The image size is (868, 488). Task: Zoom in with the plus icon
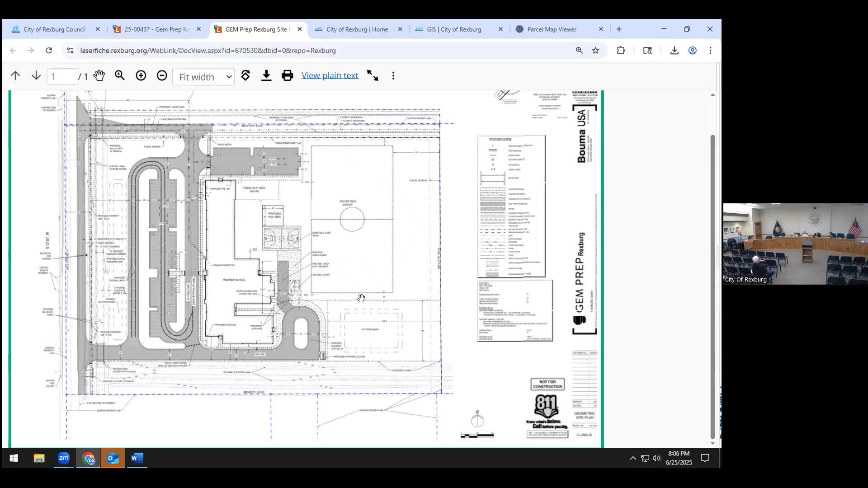pyautogui.click(x=141, y=75)
